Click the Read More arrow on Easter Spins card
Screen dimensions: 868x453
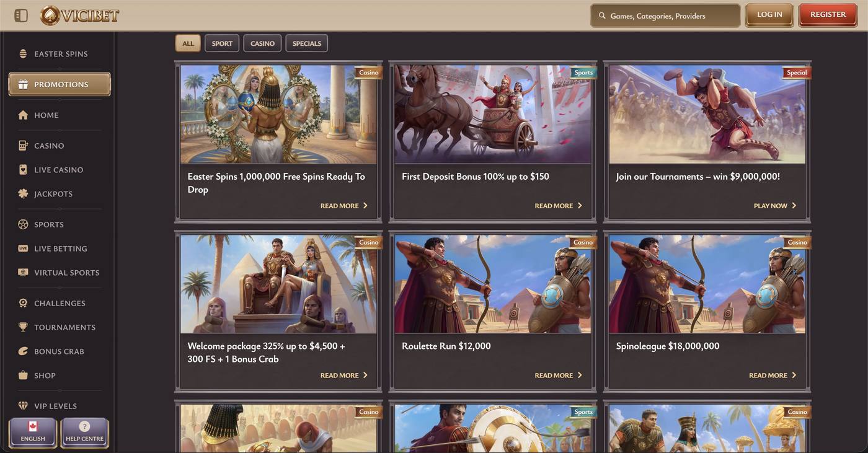tap(365, 206)
